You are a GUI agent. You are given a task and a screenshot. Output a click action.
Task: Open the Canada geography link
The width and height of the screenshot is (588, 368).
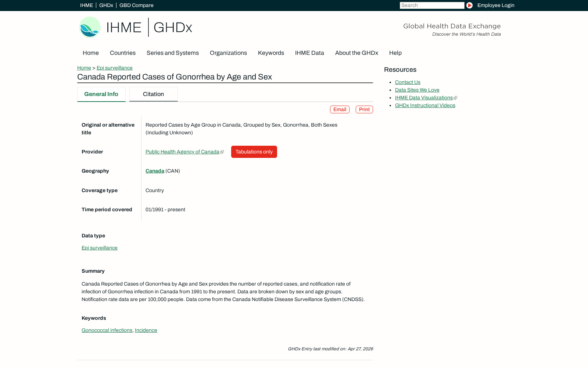point(155,171)
